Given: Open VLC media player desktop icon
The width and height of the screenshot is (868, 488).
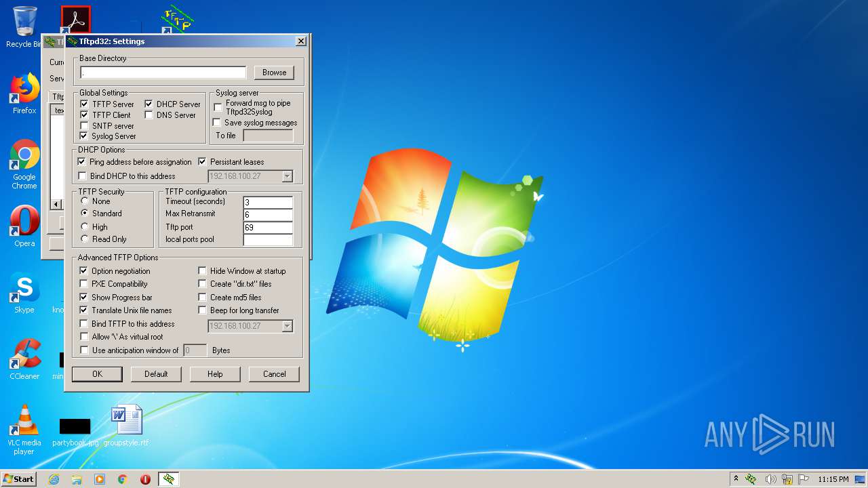Looking at the screenshot, I should (24, 430).
